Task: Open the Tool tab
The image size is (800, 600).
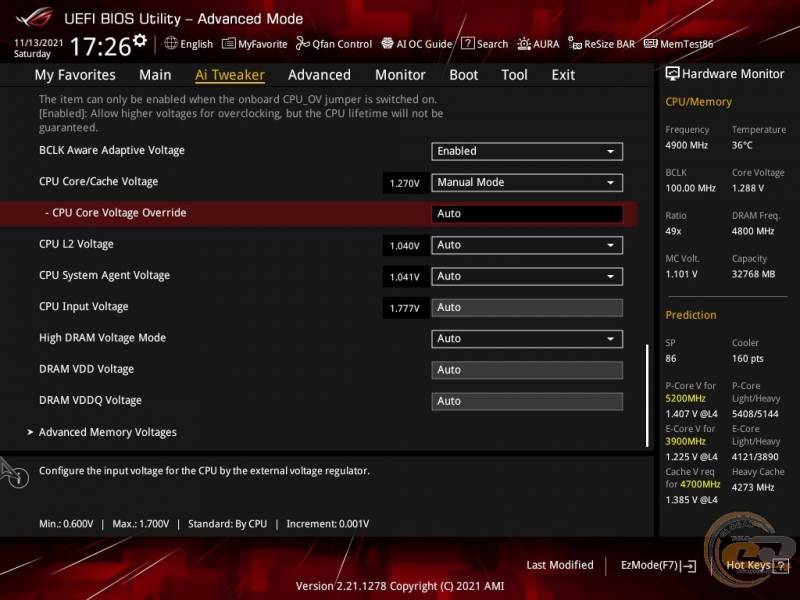Action: (x=514, y=75)
